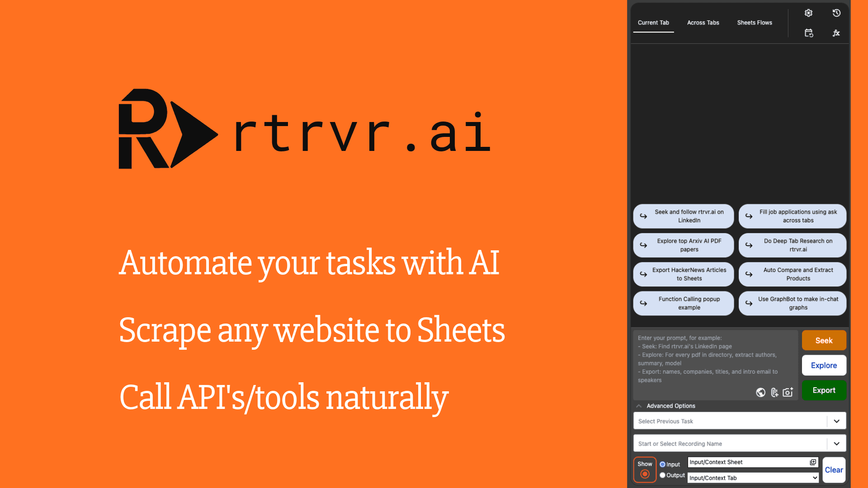The height and width of the screenshot is (488, 868).
Task: Click the Clear button
Action: 833,469
